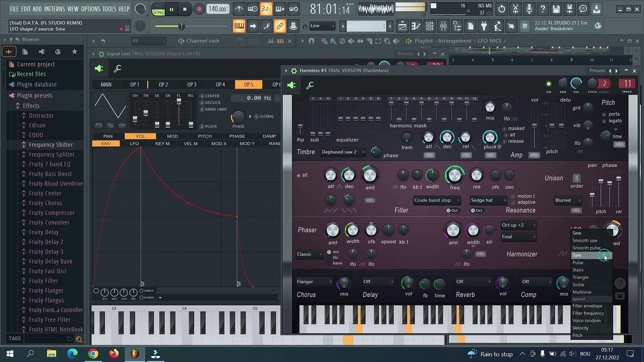Select the MAIN tab in Signal Lost
The image size is (644, 362).
tap(106, 84)
